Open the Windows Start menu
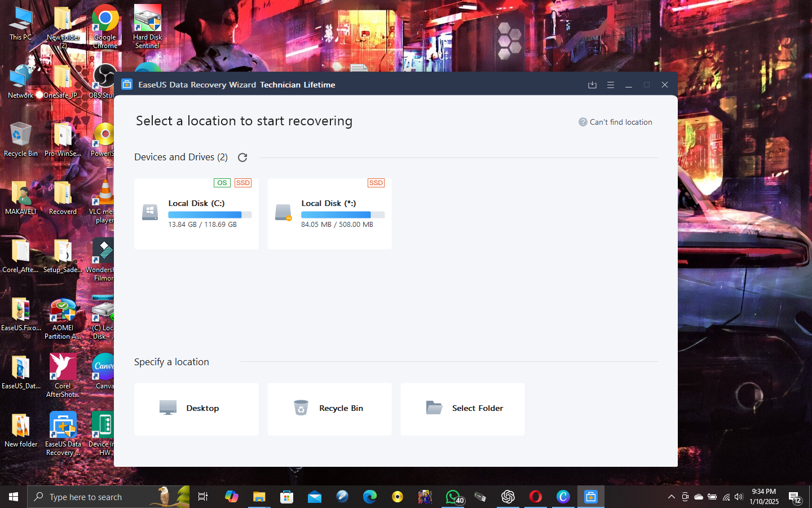The width and height of the screenshot is (812, 508). point(14,497)
